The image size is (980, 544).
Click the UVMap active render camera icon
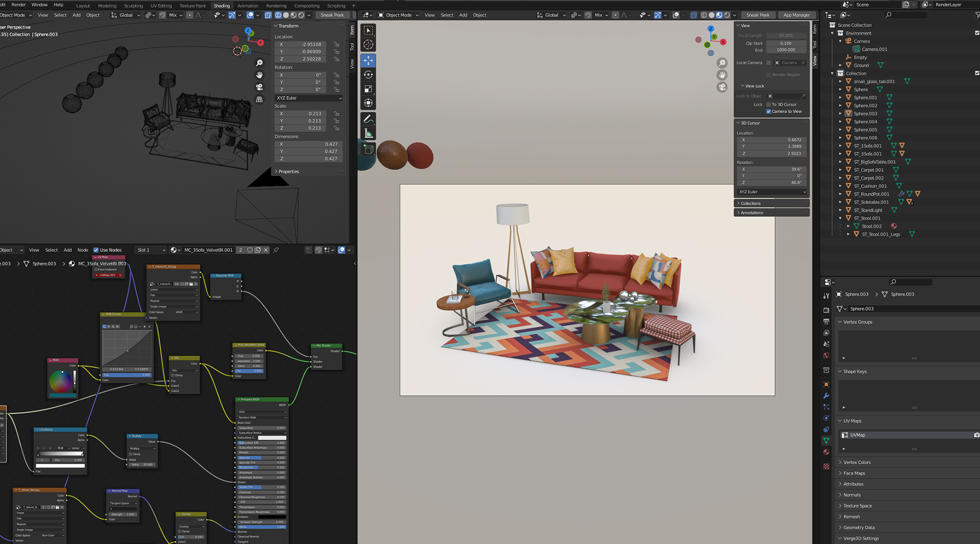click(976, 435)
